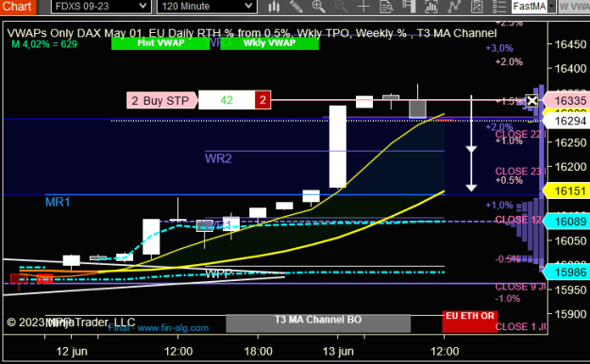Click the 13 jun date axis label
Image resolution: width=590 pixels, height=364 pixels.
pyautogui.click(x=338, y=352)
